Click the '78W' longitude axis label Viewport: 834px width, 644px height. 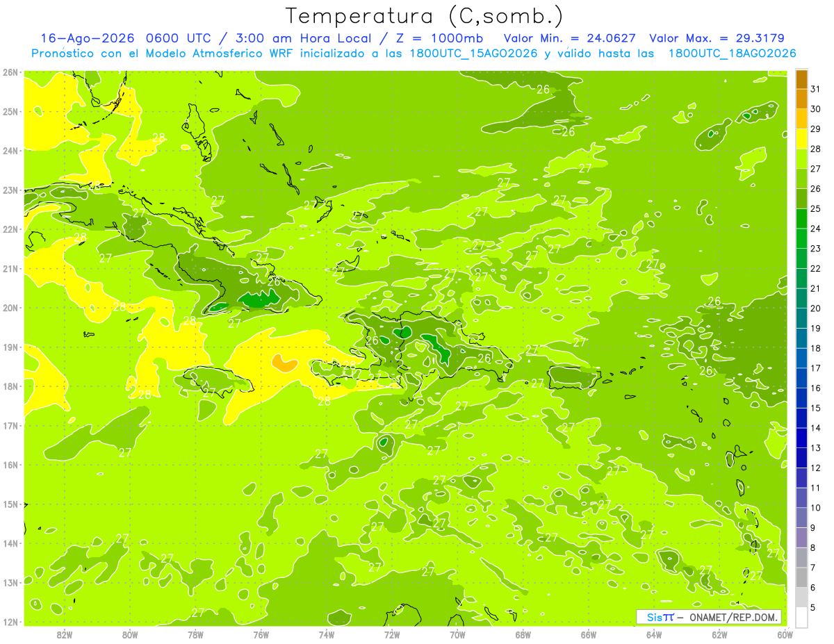coord(195,634)
